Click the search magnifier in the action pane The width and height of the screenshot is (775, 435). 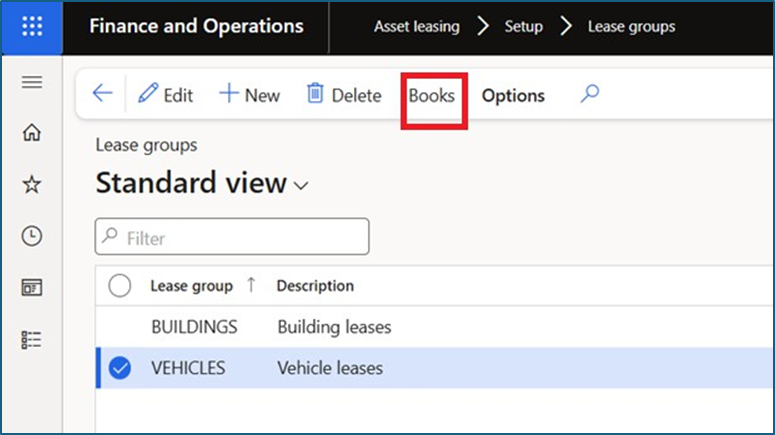coord(590,94)
